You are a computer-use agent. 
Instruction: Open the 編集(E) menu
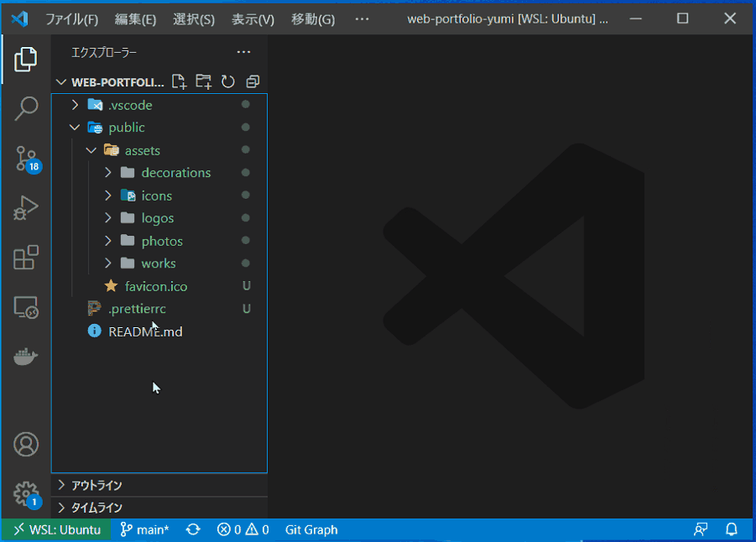point(135,19)
